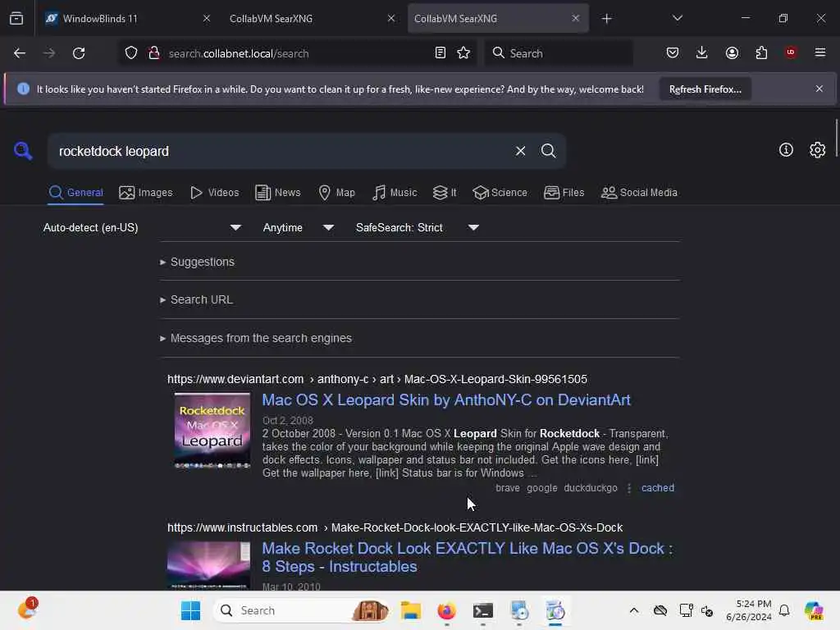Screen dimensions: 840x630
Task: Open the clock showing 5:24 PM
Action: coord(749,610)
